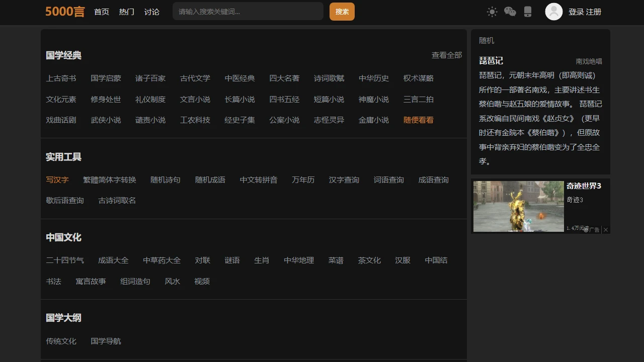Switch to the 热门 menu item

pyautogui.click(x=126, y=12)
